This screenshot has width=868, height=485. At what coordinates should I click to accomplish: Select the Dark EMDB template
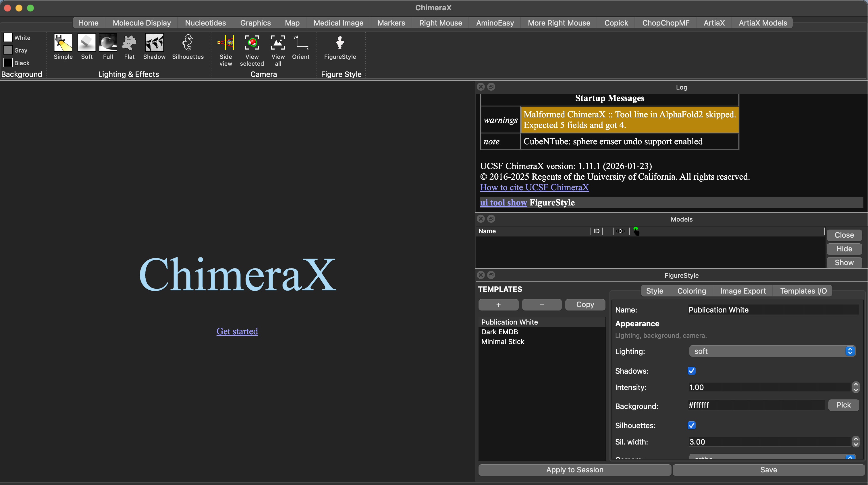click(541, 332)
